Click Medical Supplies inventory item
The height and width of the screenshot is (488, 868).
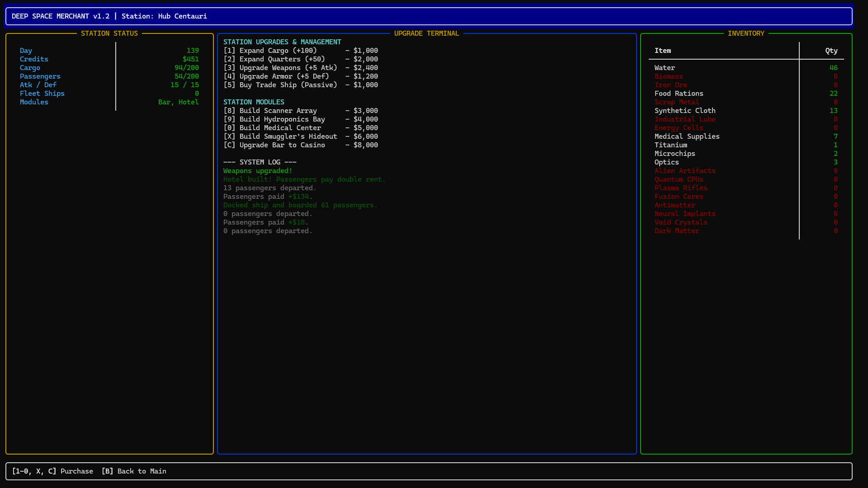point(687,136)
